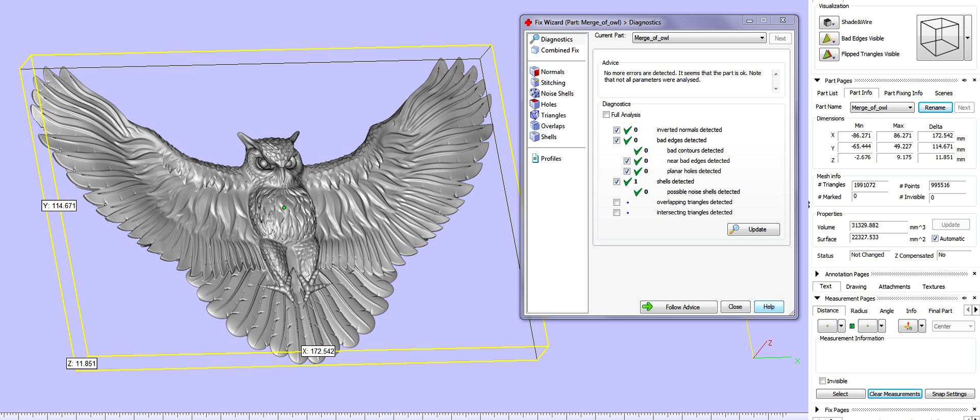The width and height of the screenshot is (980, 420).
Task: Enable intersecting triangles detected checkbox
Action: coord(617,213)
